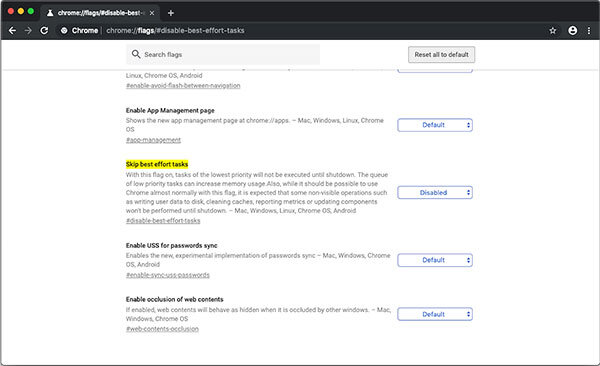Click the magnifier icon in Search flags
The height and width of the screenshot is (366, 600).
pyautogui.click(x=136, y=54)
